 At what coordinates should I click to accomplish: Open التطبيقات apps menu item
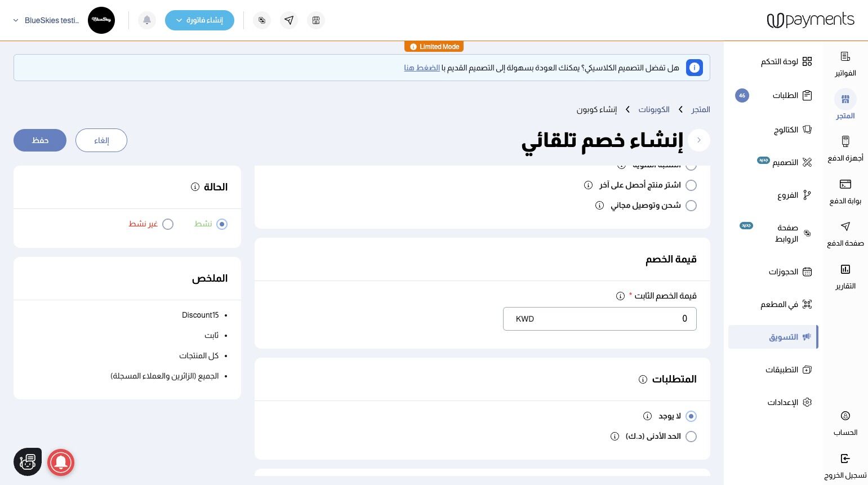click(x=788, y=370)
